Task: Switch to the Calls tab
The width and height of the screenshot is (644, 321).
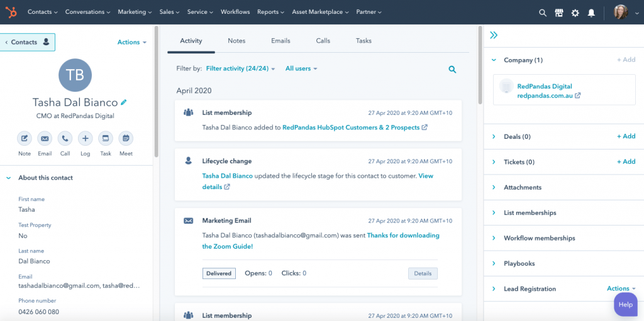Action: 323,41
